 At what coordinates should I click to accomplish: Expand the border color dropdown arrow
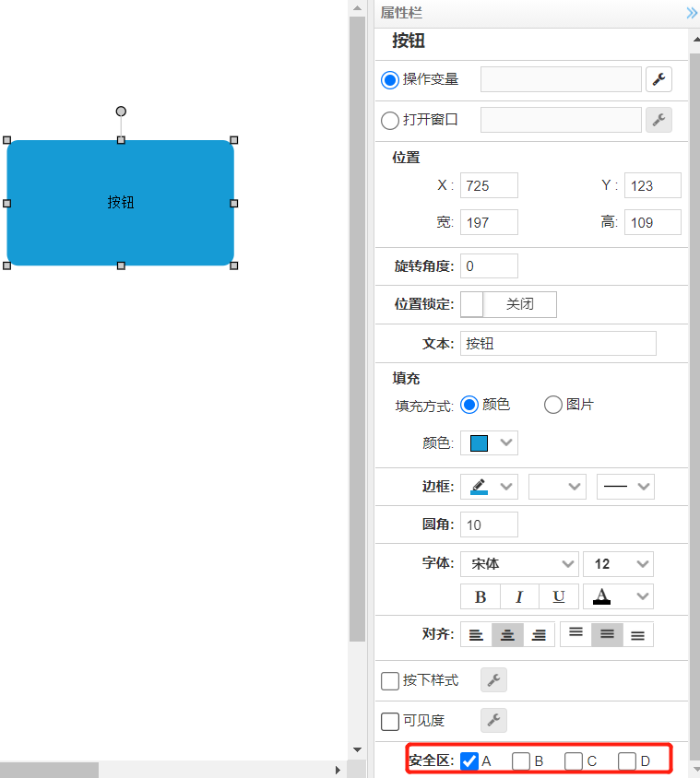point(506,487)
